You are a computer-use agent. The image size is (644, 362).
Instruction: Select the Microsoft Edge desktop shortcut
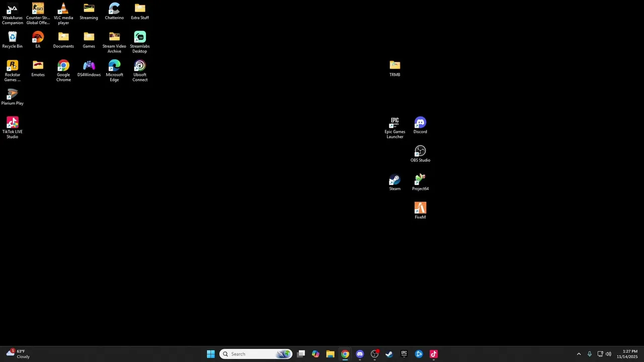point(114,71)
